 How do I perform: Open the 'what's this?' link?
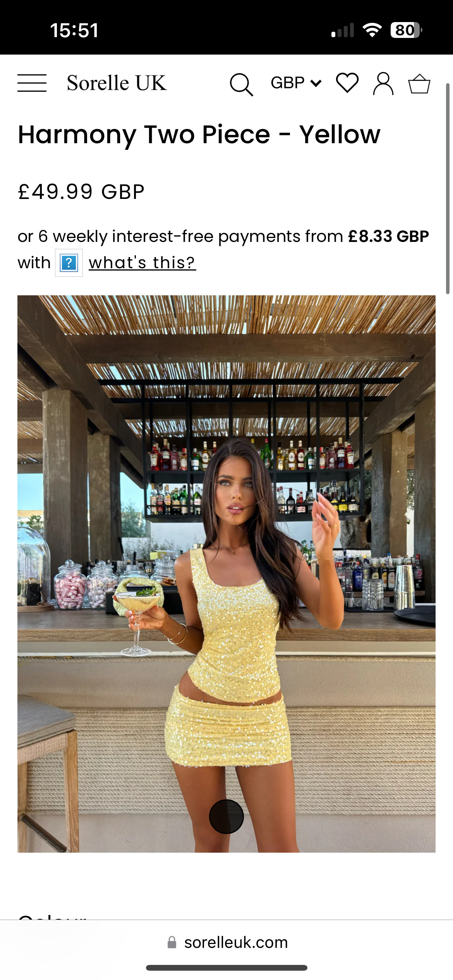pyautogui.click(x=142, y=263)
